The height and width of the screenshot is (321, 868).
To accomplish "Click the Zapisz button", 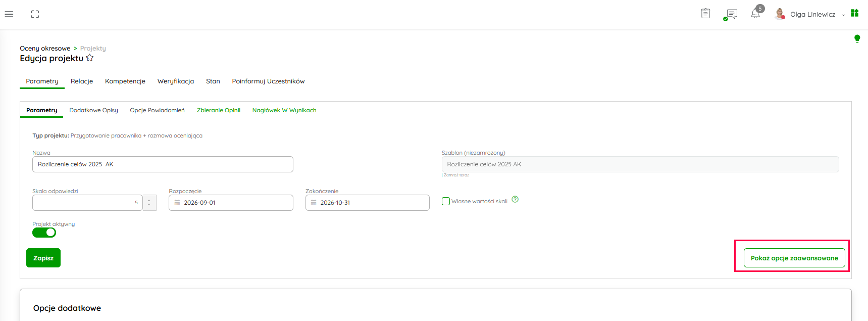I will click(43, 258).
